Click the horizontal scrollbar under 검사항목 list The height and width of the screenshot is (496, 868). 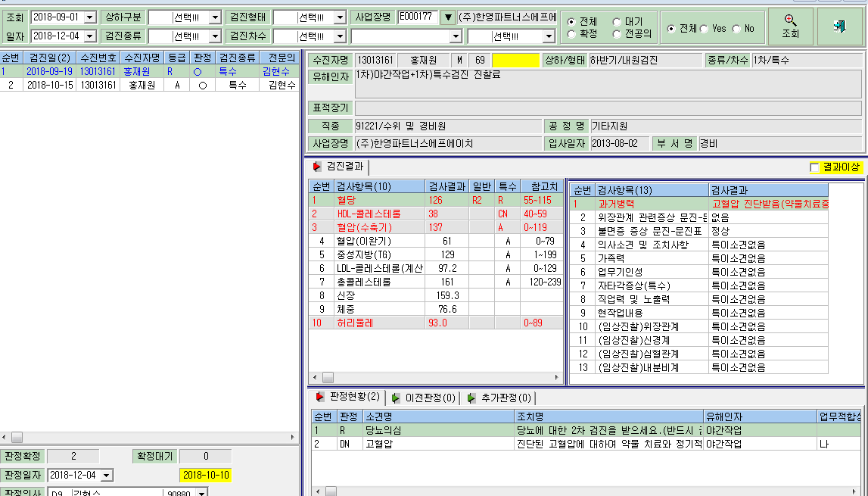pyautogui.click(x=436, y=377)
